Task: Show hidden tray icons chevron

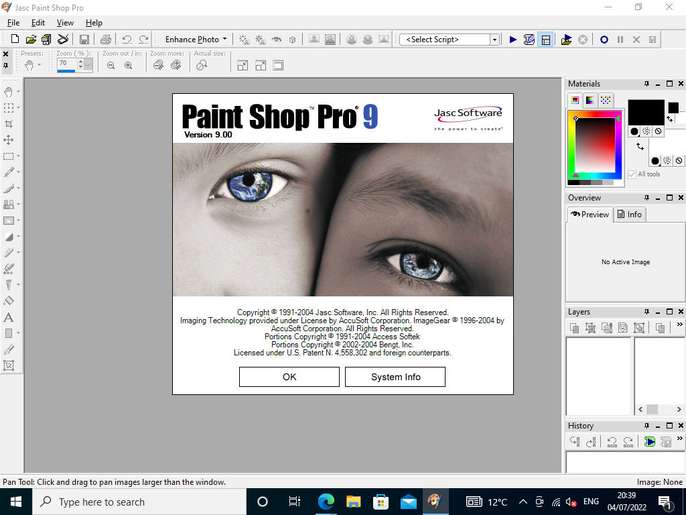Action: [523, 502]
